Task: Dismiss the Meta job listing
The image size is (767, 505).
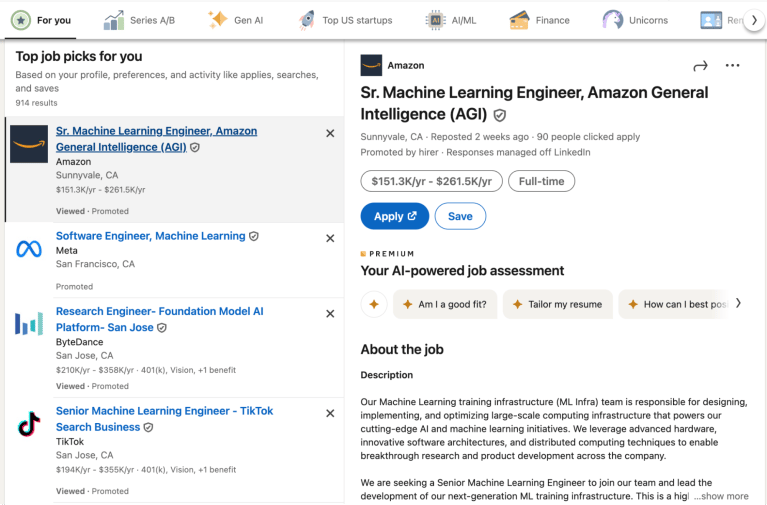Action: pos(330,238)
